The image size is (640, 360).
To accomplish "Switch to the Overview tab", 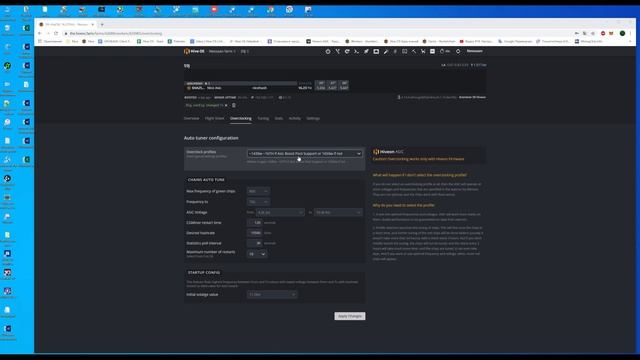I will 191,118.
